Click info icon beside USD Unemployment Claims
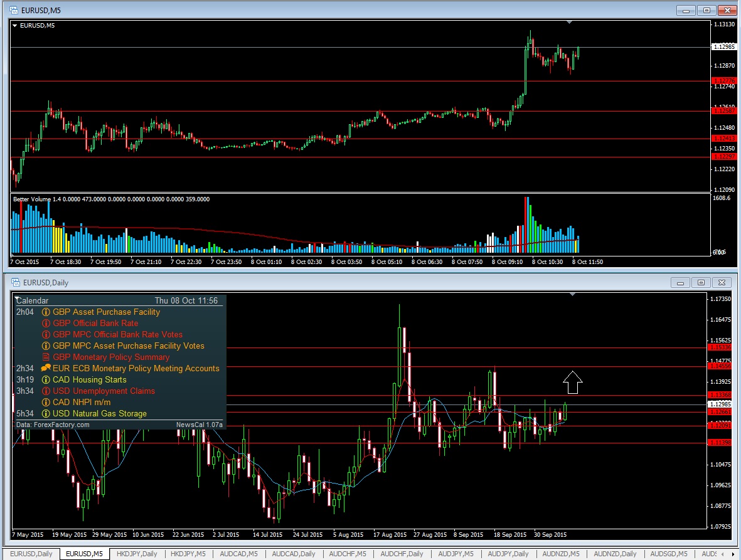Screen dimensions: 741x560 pos(46,391)
